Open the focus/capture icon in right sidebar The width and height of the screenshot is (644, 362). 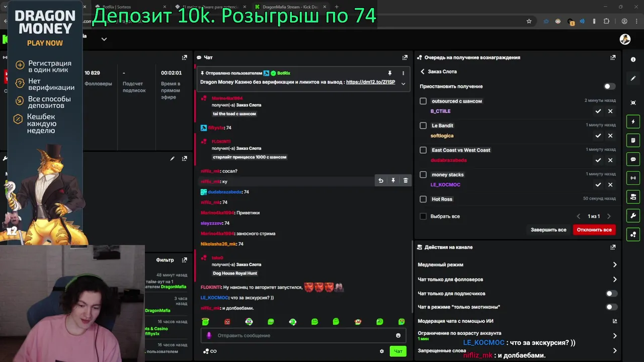(633, 103)
